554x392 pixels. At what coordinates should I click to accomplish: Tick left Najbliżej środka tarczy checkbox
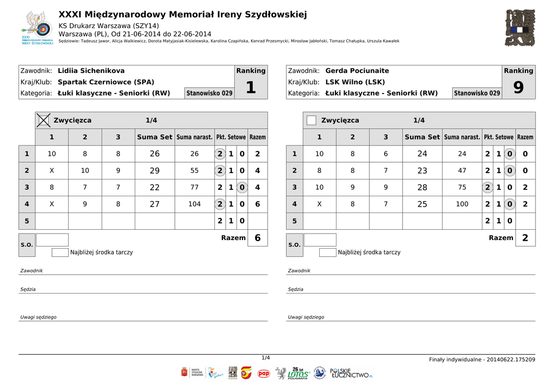tap(60, 253)
